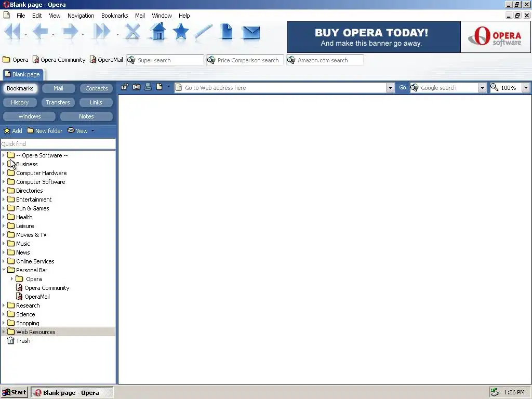Image resolution: width=532 pixels, height=399 pixels.
Task: Create a New folder in bookmarks panel
Action: coord(45,130)
